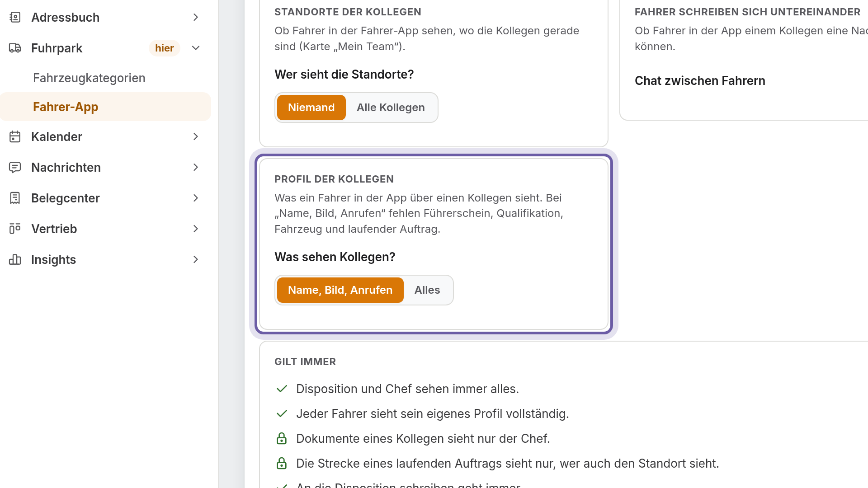
Task: Choose 'Name, Bild, Anrufen' profile option
Action: point(340,290)
